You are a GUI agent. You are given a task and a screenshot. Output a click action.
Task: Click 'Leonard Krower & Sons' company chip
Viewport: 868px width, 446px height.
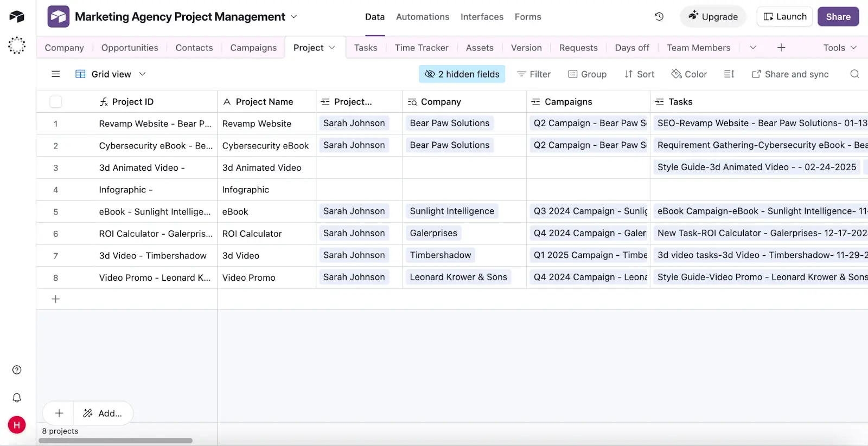tap(458, 277)
